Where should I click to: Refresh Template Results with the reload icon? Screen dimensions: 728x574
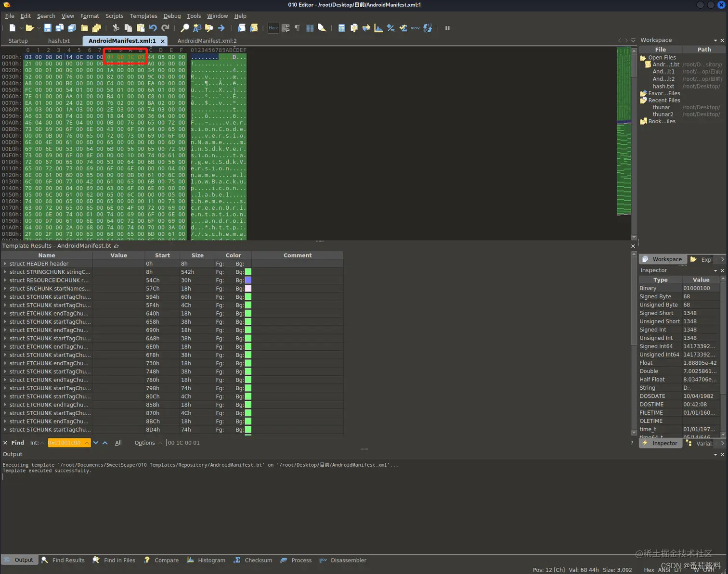click(116, 246)
